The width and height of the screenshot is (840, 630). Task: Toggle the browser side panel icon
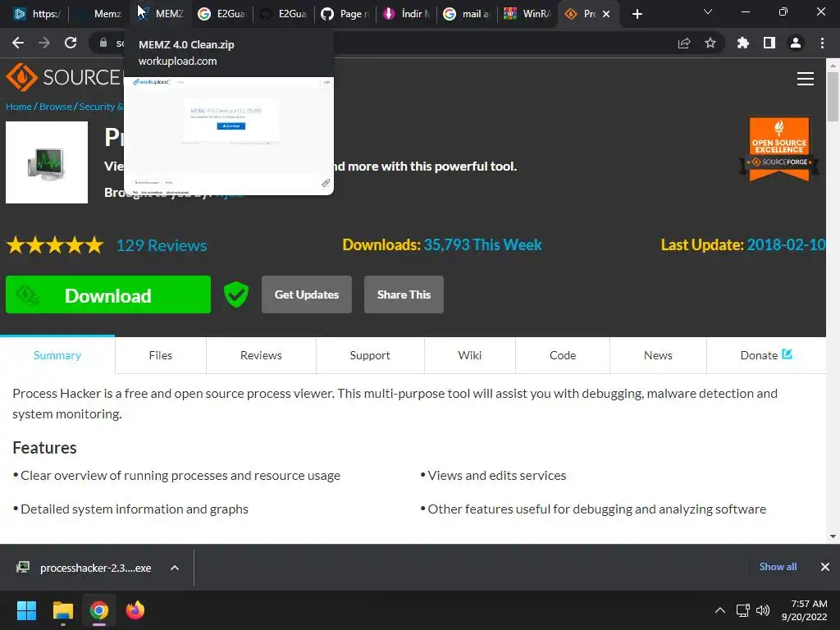[x=769, y=43]
